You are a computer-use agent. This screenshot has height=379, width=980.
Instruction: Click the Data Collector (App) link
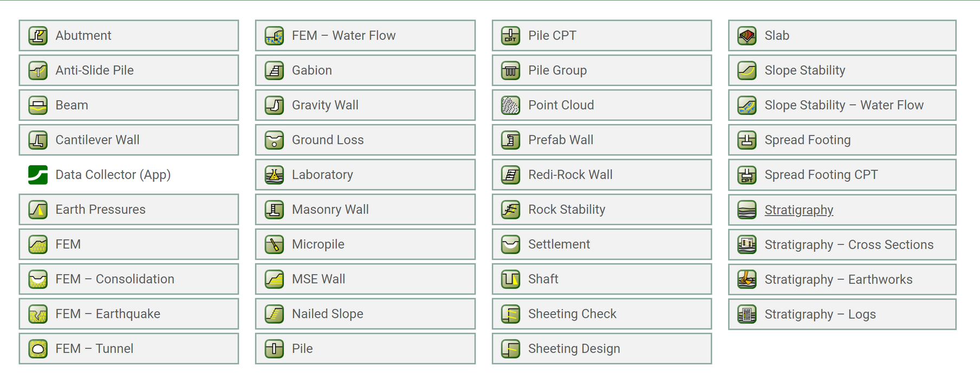[113, 175]
